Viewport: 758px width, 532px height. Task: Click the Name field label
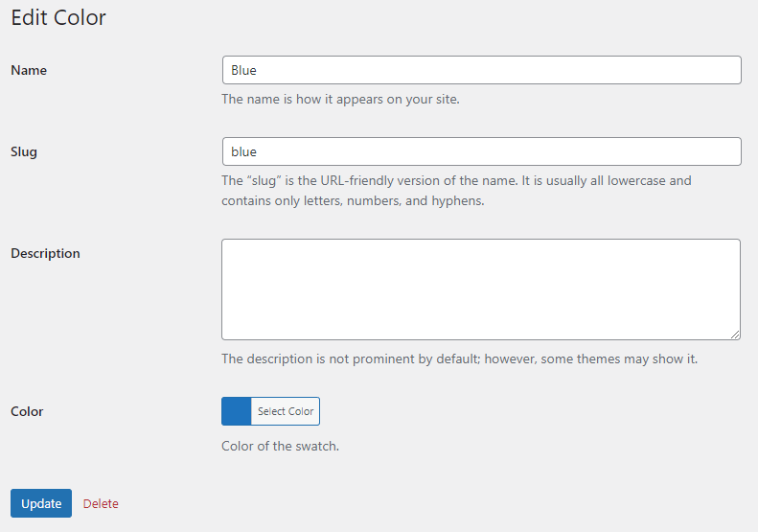click(29, 70)
